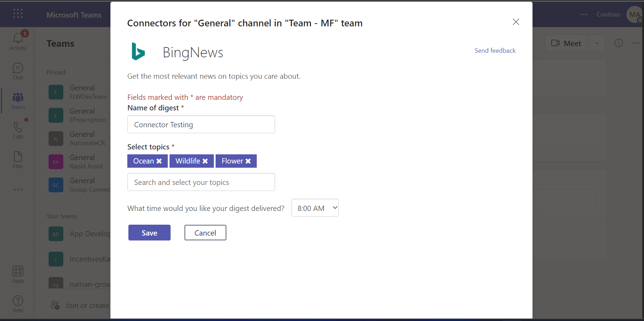The width and height of the screenshot is (644, 321).
Task: Select EPrescription team avatar
Action: pyautogui.click(x=56, y=115)
